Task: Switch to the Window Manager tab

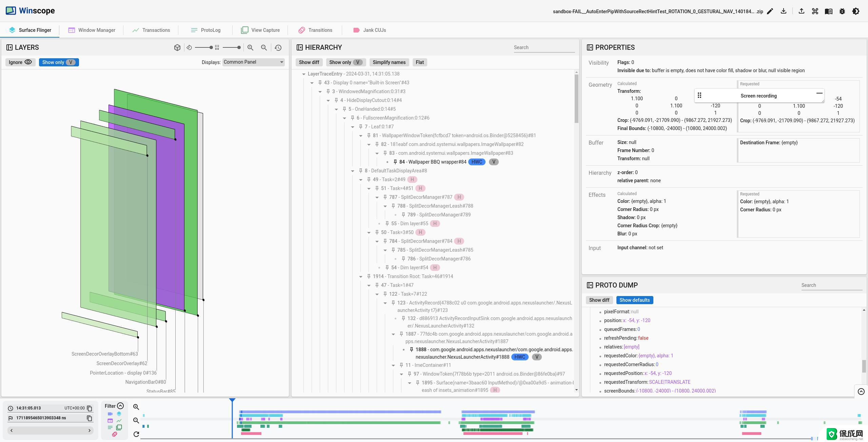Action: pyautogui.click(x=92, y=30)
